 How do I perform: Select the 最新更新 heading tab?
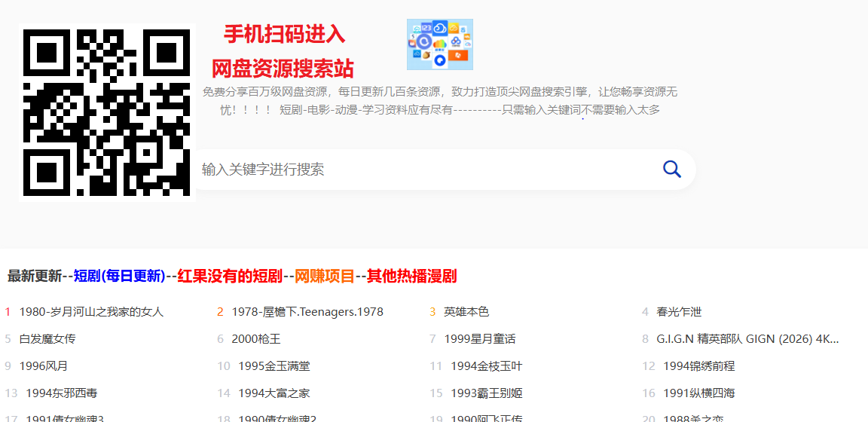pos(35,276)
